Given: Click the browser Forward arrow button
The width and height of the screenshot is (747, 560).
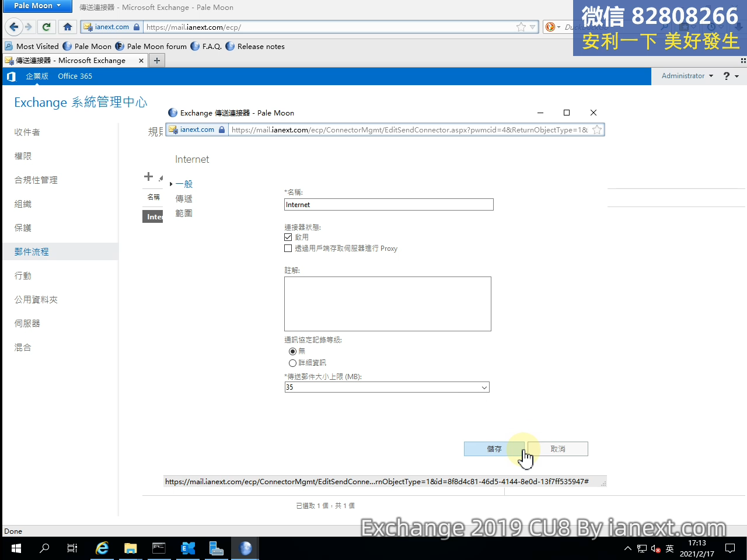Looking at the screenshot, I should (x=28, y=27).
